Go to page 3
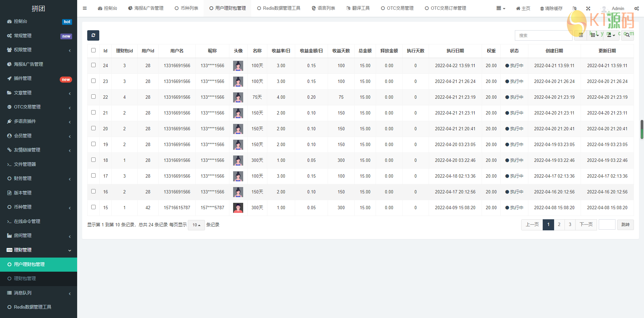This screenshot has height=318, width=644. (x=570, y=225)
